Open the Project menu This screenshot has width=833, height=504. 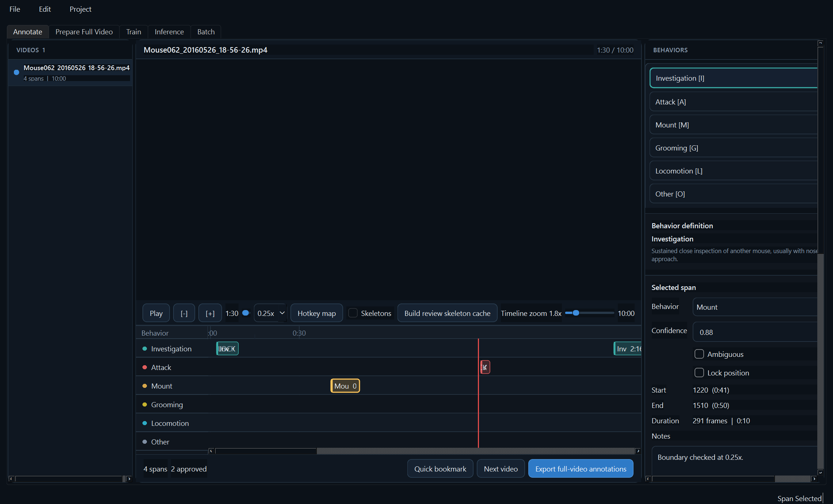(x=80, y=9)
